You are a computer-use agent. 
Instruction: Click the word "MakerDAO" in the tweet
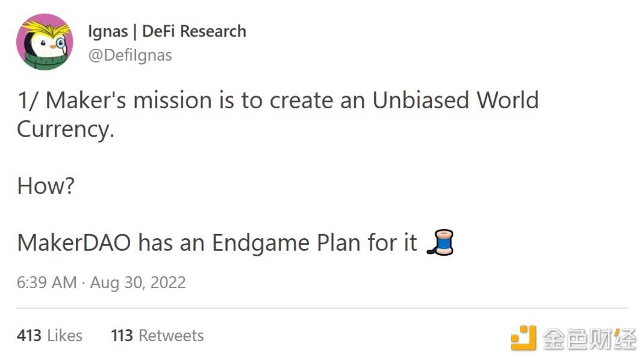coord(74,243)
